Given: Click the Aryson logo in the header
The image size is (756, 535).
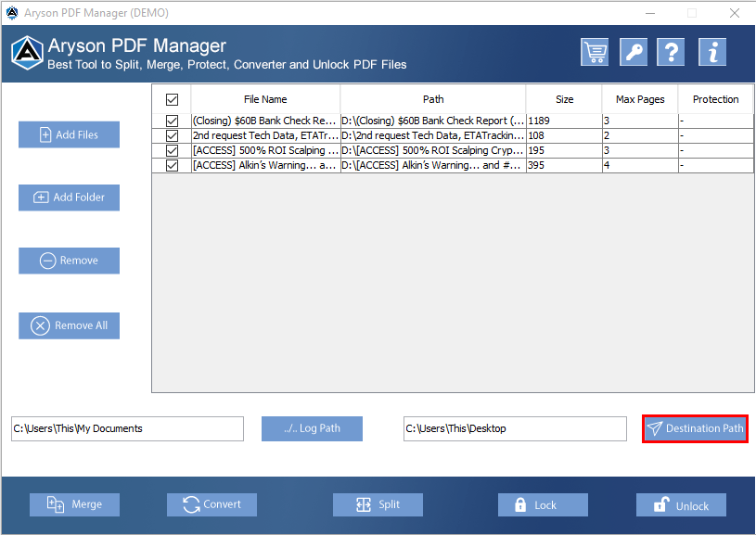Looking at the screenshot, I should 27,53.
